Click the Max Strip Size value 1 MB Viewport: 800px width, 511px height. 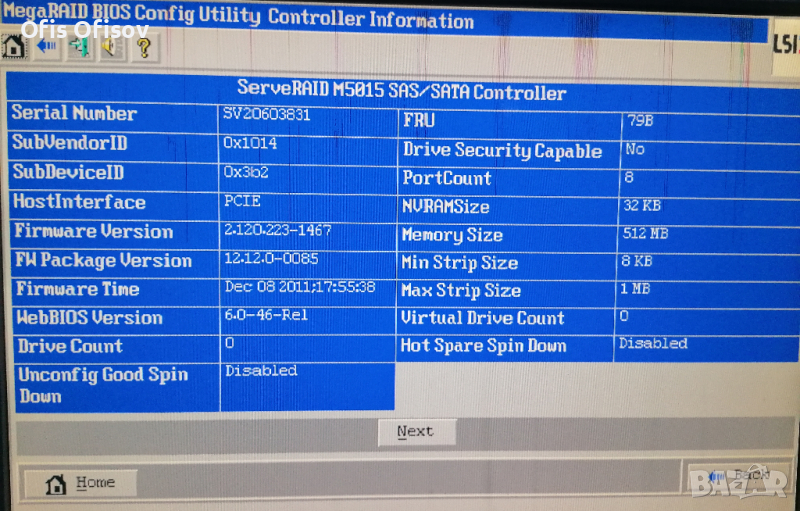pos(636,289)
